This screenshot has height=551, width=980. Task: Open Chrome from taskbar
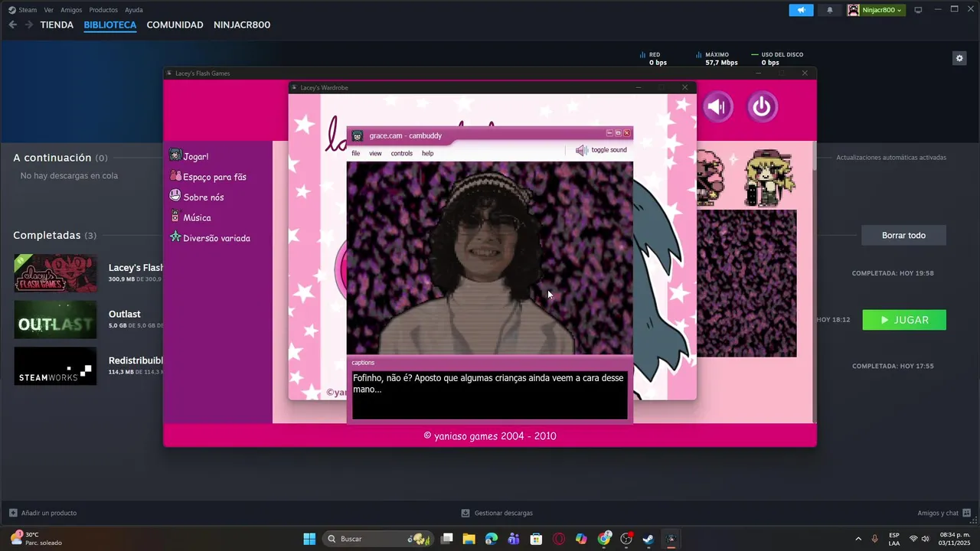(604, 539)
